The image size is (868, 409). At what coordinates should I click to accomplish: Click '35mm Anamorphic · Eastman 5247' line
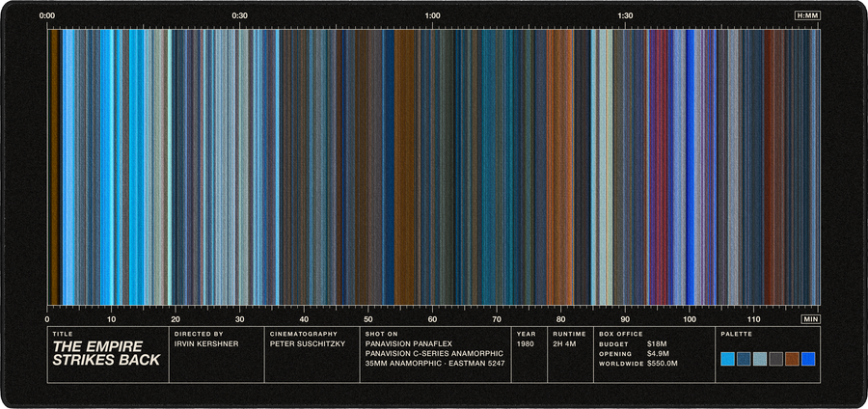435,364
